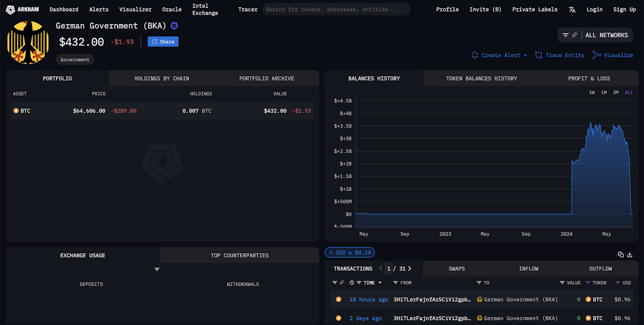
Task: Click the BTC coin icon in portfolio row
Action: pos(16,111)
